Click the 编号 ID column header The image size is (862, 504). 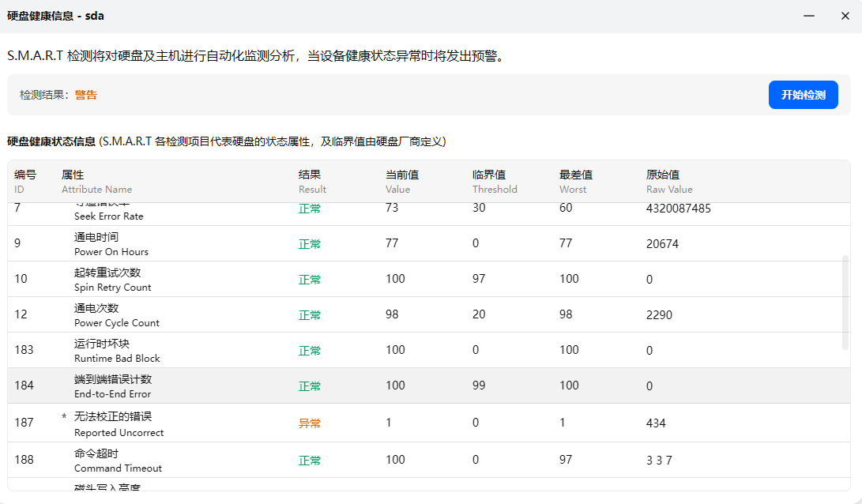(25, 182)
